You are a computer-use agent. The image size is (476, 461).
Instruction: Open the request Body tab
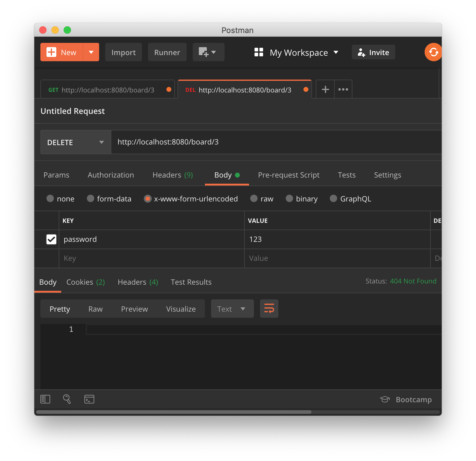[227, 175]
